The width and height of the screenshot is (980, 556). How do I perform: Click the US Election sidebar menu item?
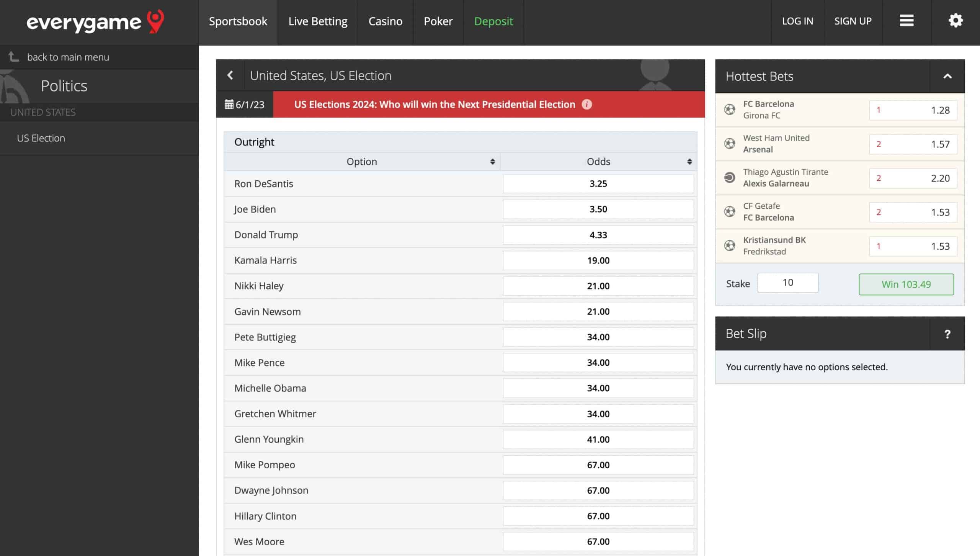click(41, 138)
